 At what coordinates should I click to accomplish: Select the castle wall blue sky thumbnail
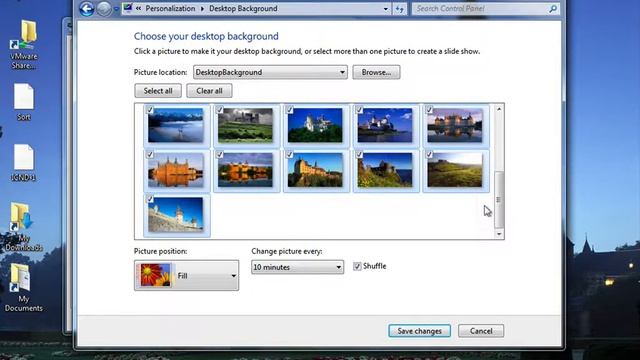click(x=176, y=215)
